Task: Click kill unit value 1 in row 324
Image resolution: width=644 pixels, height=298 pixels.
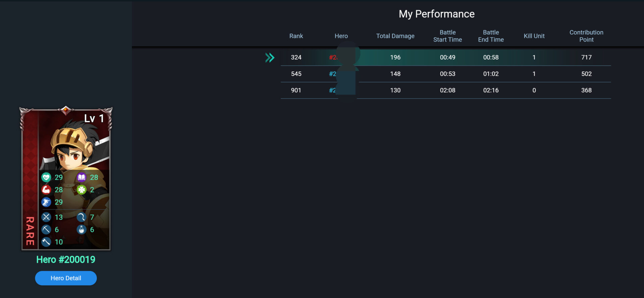Action: (534, 57)
